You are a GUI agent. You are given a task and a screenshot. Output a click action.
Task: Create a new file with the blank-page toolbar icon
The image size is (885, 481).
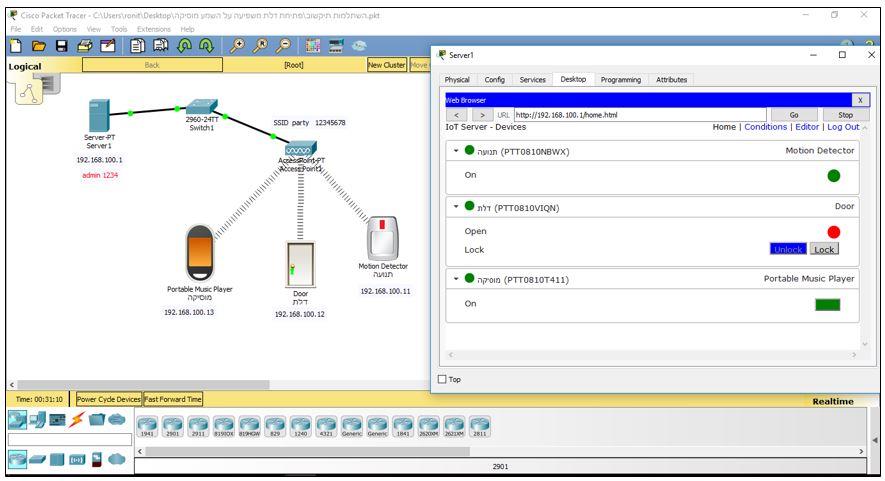16,46
